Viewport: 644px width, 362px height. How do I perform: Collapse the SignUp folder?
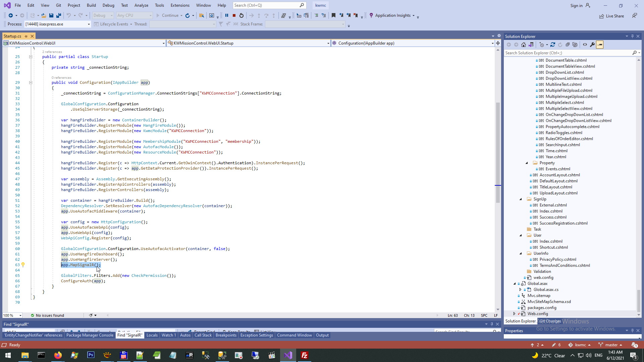point(521,199)
